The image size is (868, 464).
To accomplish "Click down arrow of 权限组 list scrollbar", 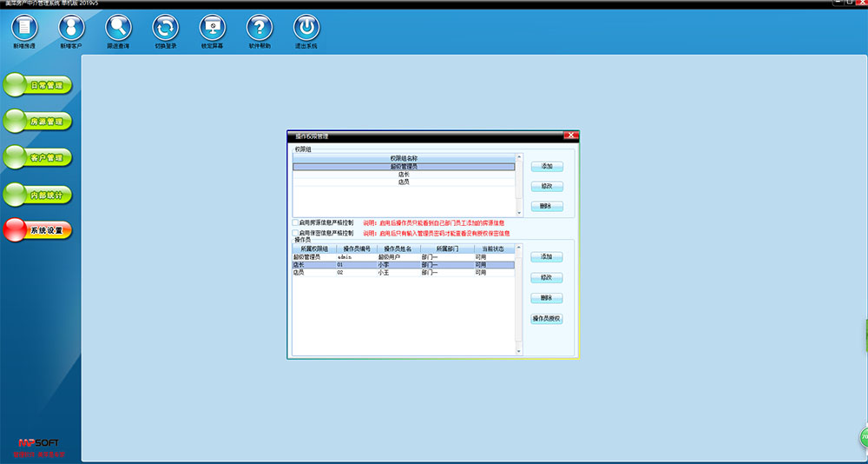I will (x=520, y=213).
